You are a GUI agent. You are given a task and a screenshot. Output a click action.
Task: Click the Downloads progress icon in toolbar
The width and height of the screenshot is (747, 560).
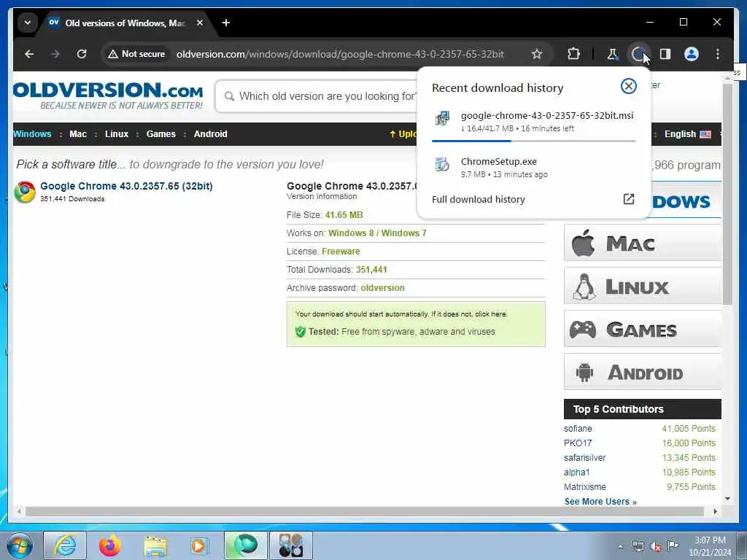(638, 54)
